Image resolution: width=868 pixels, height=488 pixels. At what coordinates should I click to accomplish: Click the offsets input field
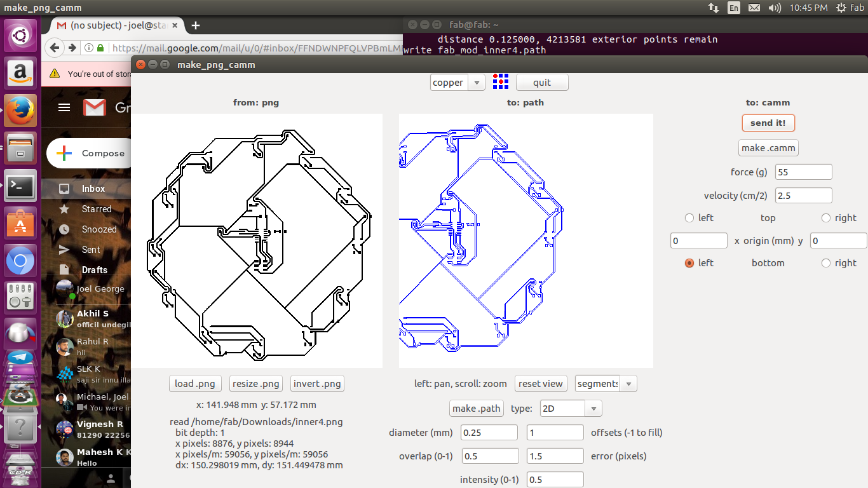point(555,433)
